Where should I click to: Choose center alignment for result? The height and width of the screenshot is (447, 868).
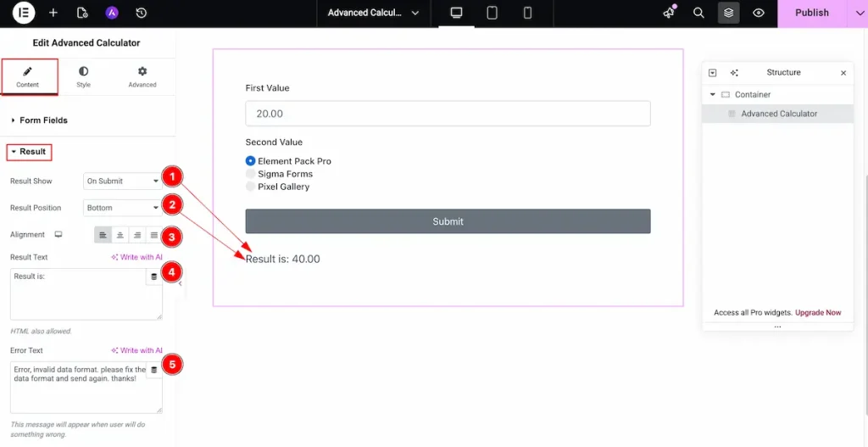coord(120,236)
